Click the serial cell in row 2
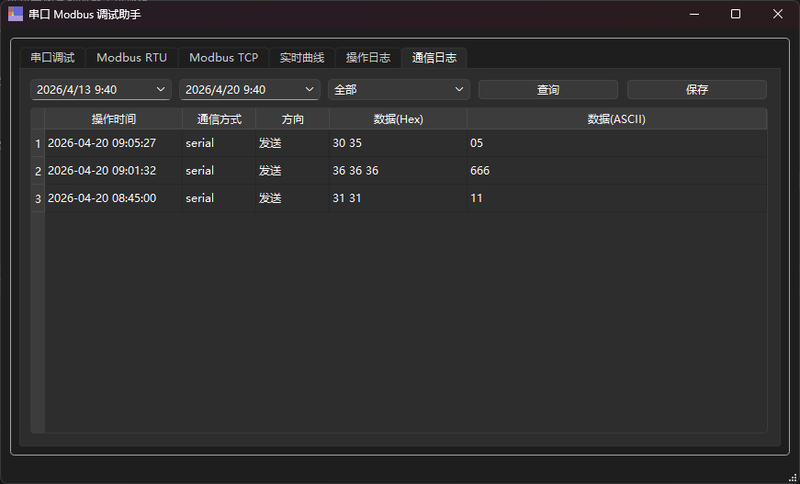 pyautogui.click(x=219, y=171)
